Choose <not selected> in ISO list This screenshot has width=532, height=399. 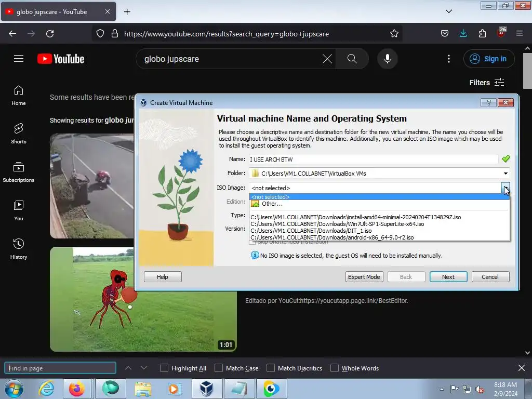[x=379, y=197]
